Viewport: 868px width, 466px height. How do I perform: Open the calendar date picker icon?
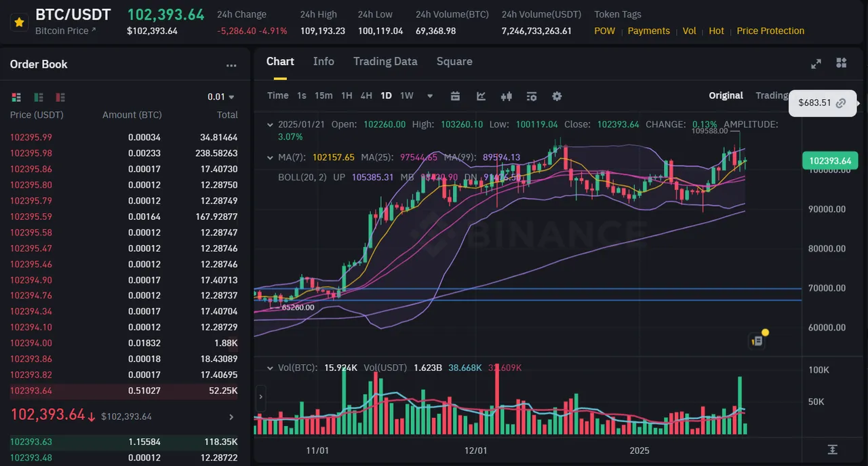(455, 96)
